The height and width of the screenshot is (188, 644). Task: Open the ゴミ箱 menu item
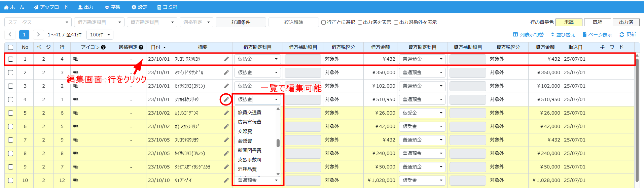point(167,7)
